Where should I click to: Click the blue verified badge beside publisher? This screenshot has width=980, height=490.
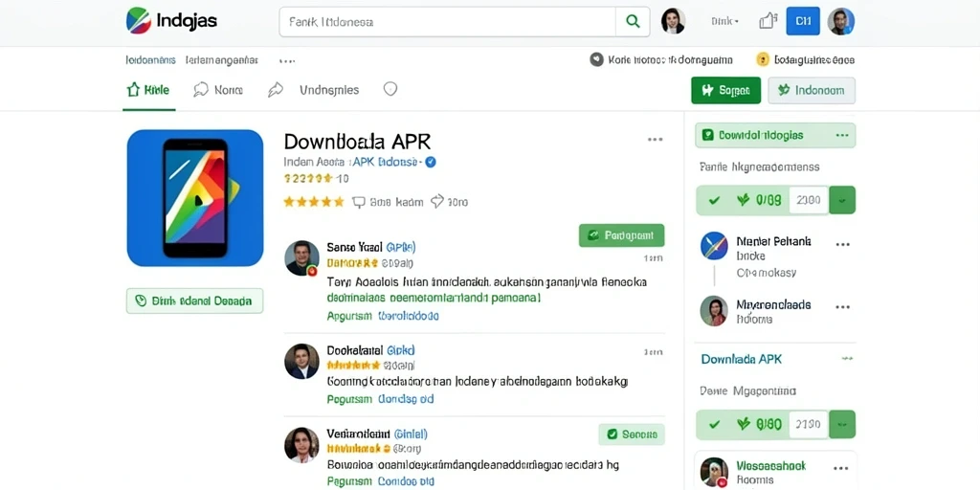[x=431, y=162]
